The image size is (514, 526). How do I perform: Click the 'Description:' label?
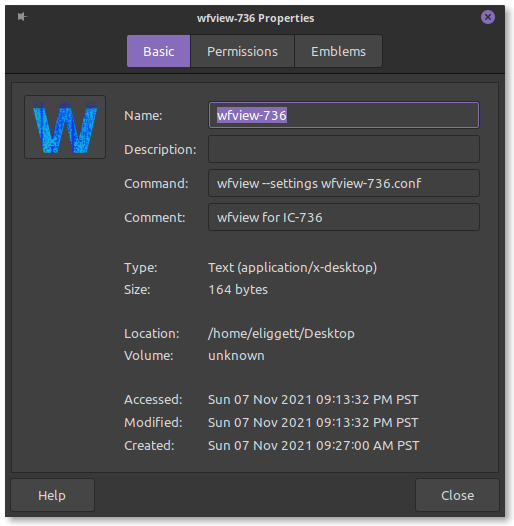coord(160,150)
